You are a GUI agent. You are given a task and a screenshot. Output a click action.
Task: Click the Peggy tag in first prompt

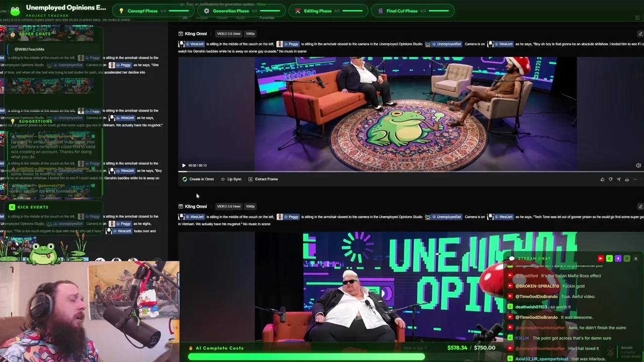(289, 44)
